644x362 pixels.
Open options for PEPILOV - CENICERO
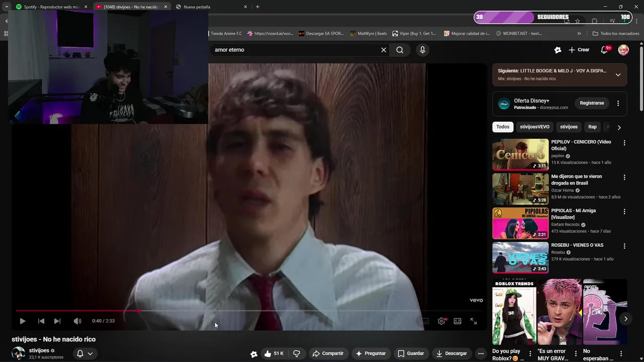(x=624, y=143)
